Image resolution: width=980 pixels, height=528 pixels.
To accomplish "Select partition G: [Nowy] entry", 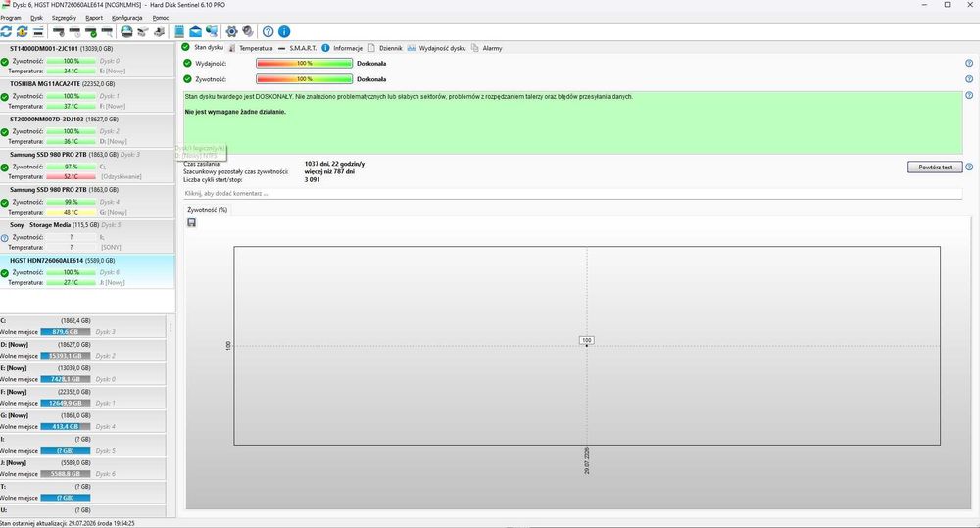I will (83, 421).
